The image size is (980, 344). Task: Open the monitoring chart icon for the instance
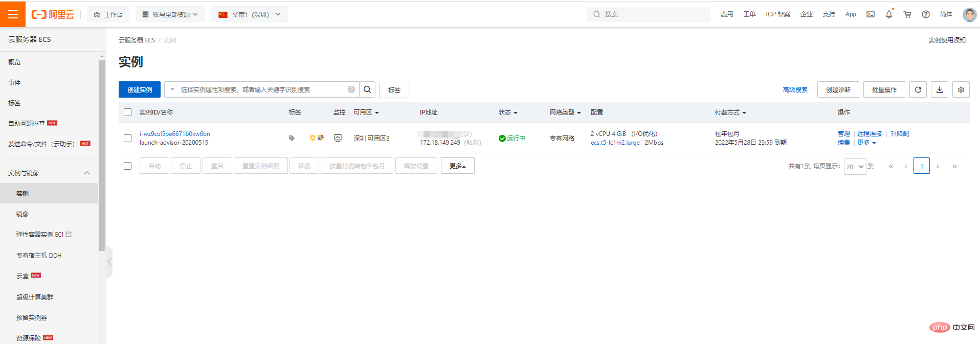pyautogui.click(x=338, y=137)
